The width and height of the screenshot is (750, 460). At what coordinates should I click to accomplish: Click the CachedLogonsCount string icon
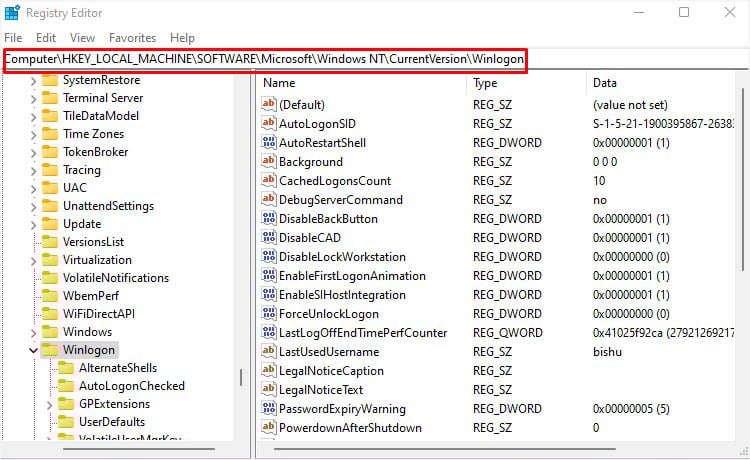(x=269, y=180)
